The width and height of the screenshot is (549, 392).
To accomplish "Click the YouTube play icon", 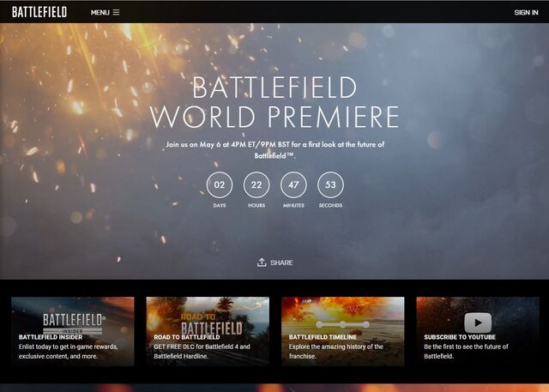I will click(478, 323).
